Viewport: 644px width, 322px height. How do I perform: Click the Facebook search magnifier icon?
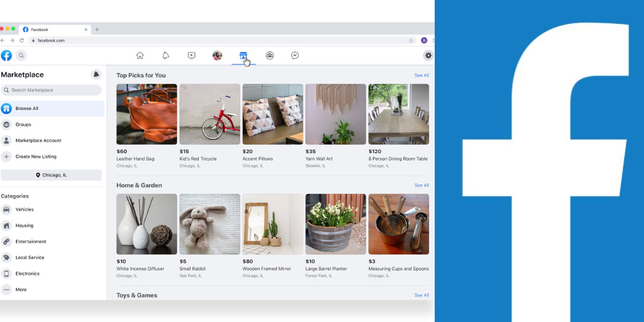point(21,55)
